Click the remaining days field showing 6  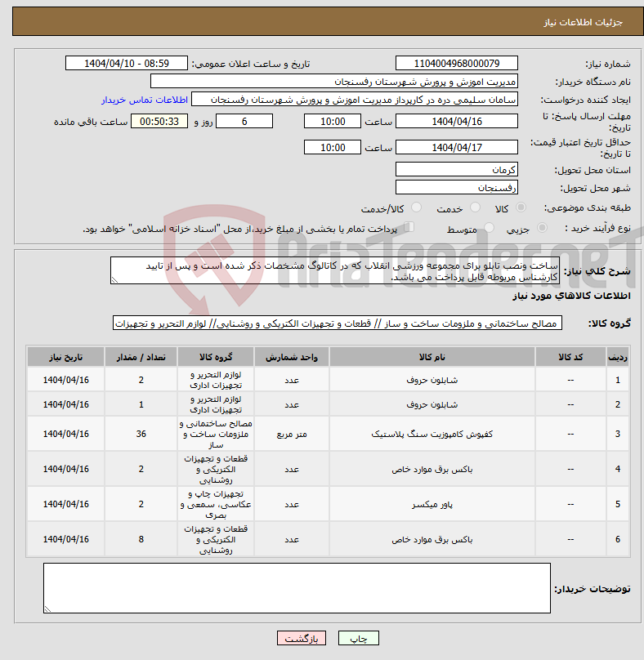coord(244,121)
